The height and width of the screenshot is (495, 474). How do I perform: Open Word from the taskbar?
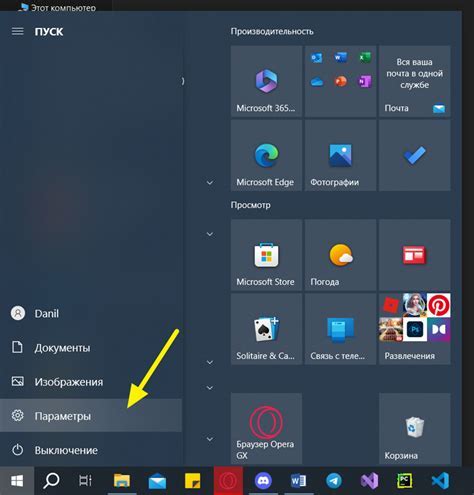(x=298, y=481)
